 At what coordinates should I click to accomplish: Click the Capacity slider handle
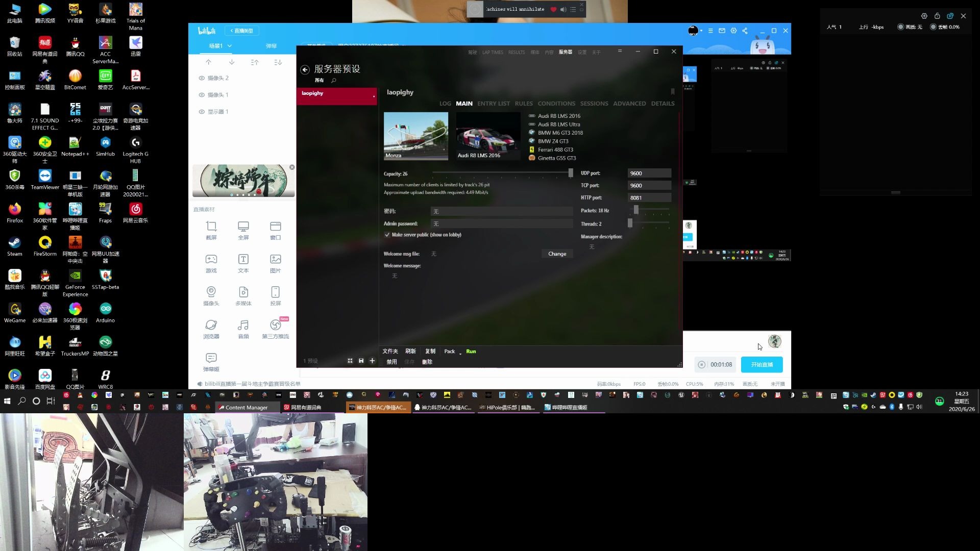point(571,173)
